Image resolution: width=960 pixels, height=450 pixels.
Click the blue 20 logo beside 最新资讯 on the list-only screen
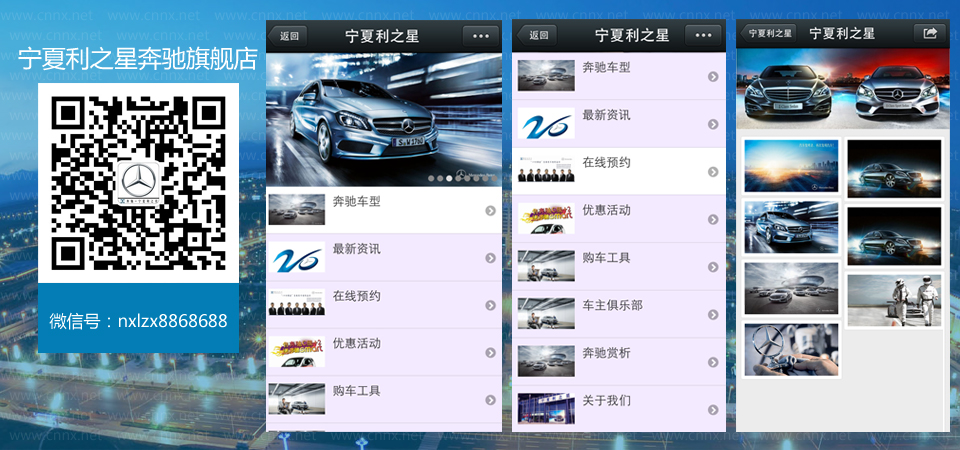[546, 123]
